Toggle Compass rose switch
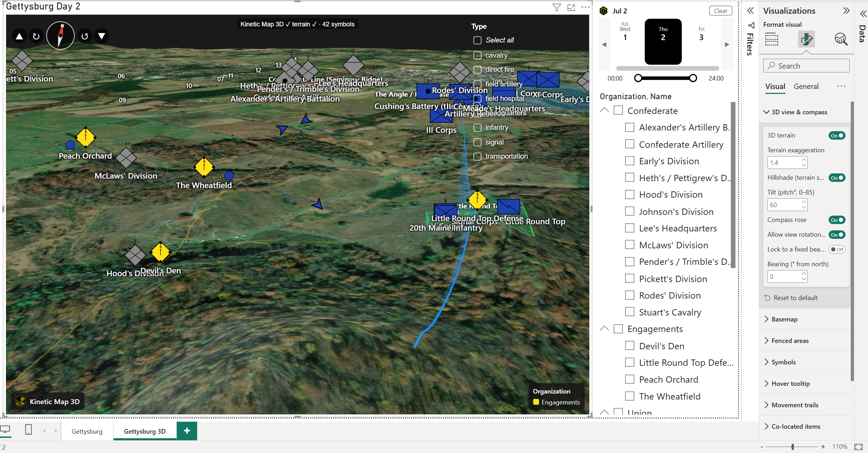The height and width of the screenshot is (453, 868). pos(837,220)
